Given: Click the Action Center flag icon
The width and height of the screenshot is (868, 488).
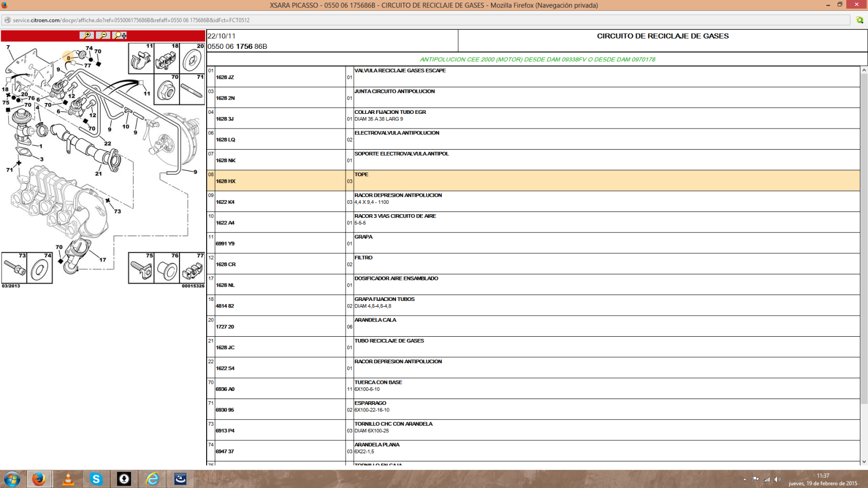Looking at the screenshot, I should [x=756, y=479].
